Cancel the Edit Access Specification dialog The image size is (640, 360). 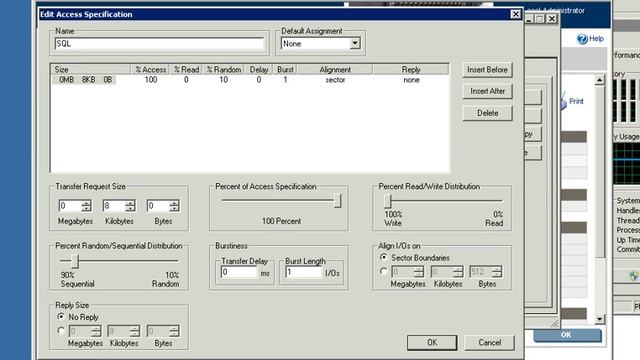489,342
